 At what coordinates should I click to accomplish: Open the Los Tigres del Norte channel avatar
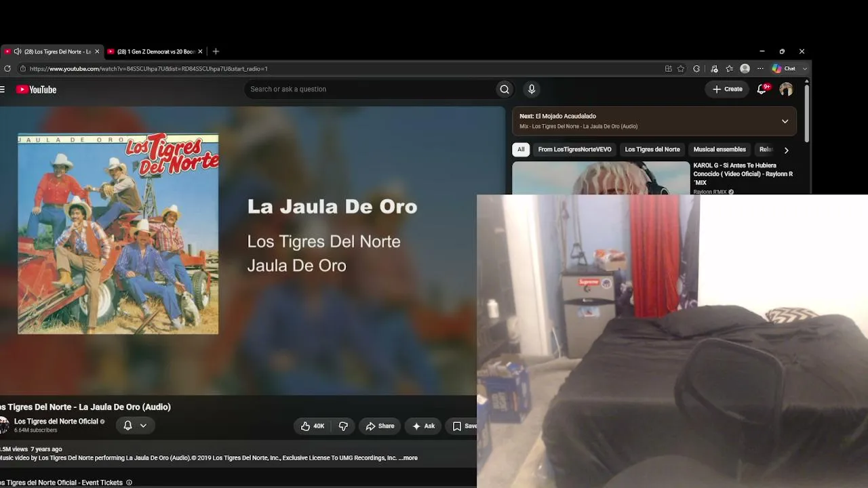[3, 426]
